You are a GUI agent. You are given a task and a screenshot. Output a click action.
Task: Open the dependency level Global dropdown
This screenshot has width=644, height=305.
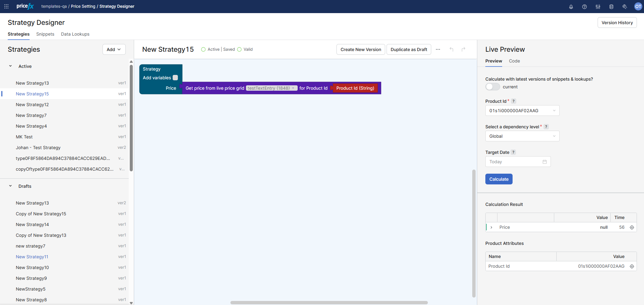(522, 136)
